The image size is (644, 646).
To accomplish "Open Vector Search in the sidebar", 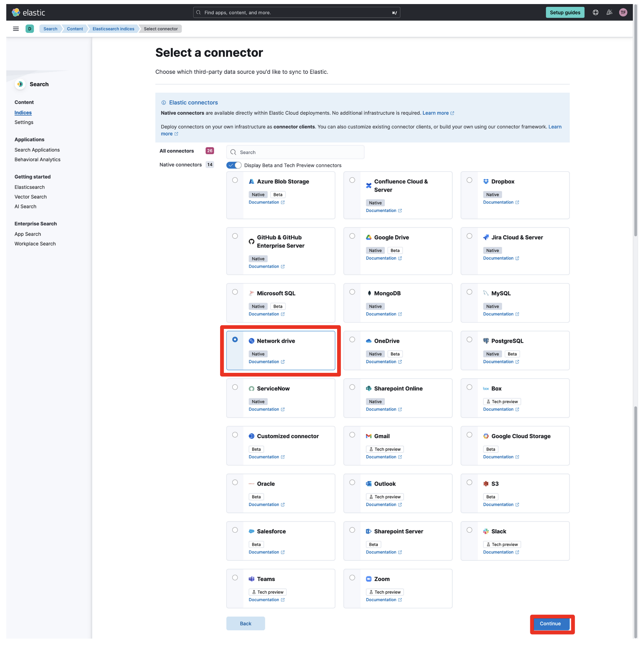I will tap(31, 197).
